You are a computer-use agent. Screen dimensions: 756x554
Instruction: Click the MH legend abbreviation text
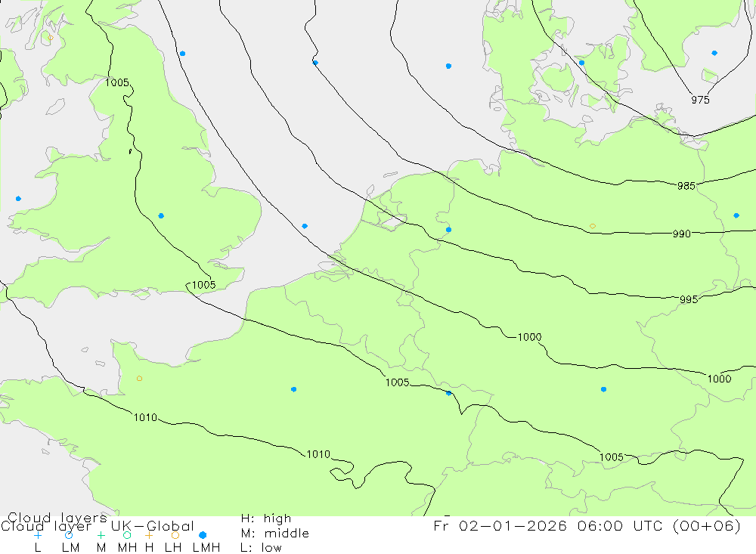click(x=127, y=548)
